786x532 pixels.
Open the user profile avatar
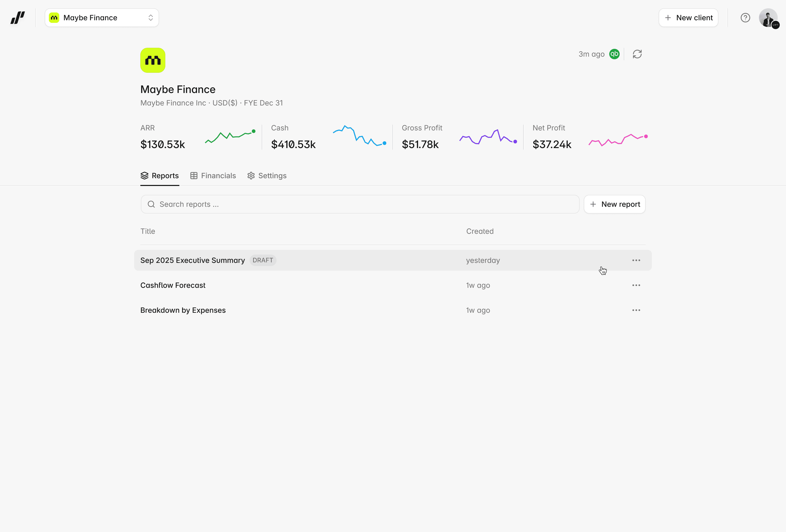pos(768,18)
